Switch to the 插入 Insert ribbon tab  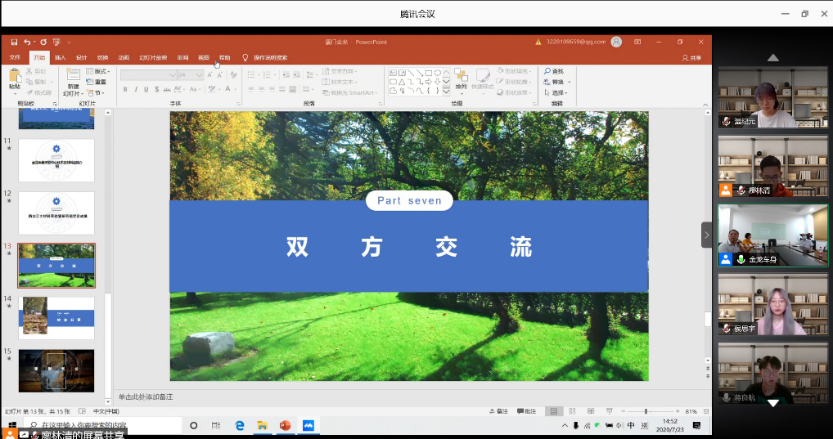point(60,57)
